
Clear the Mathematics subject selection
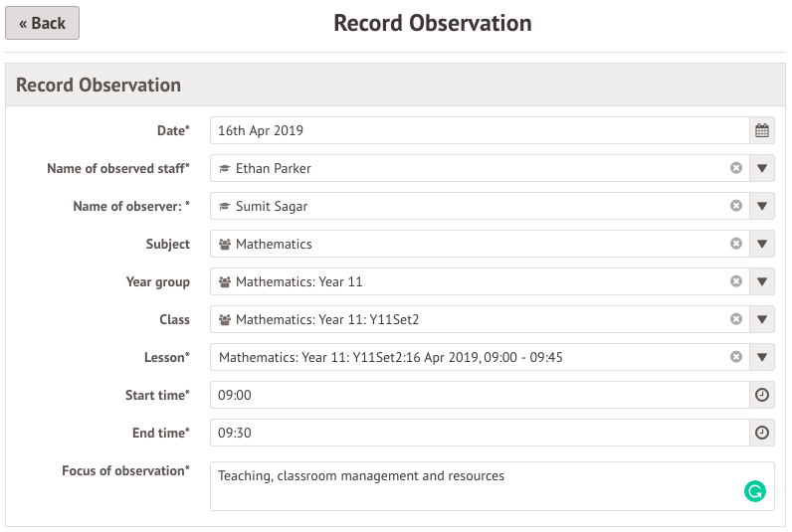[x=736, y=244]
